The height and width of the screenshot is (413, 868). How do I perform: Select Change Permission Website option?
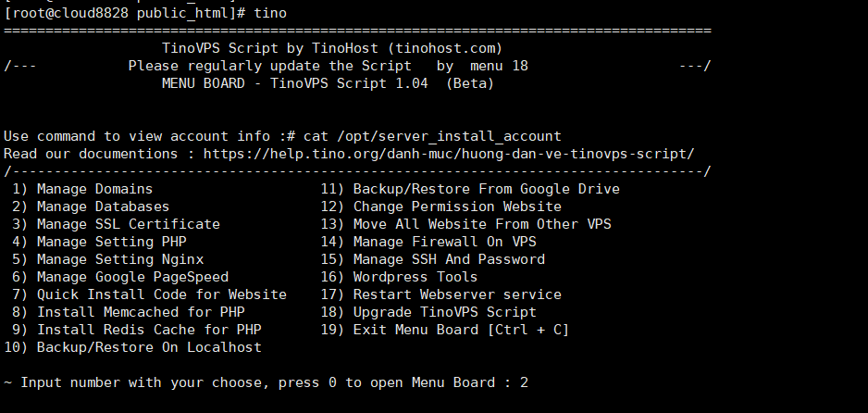[x=440, y=207]
